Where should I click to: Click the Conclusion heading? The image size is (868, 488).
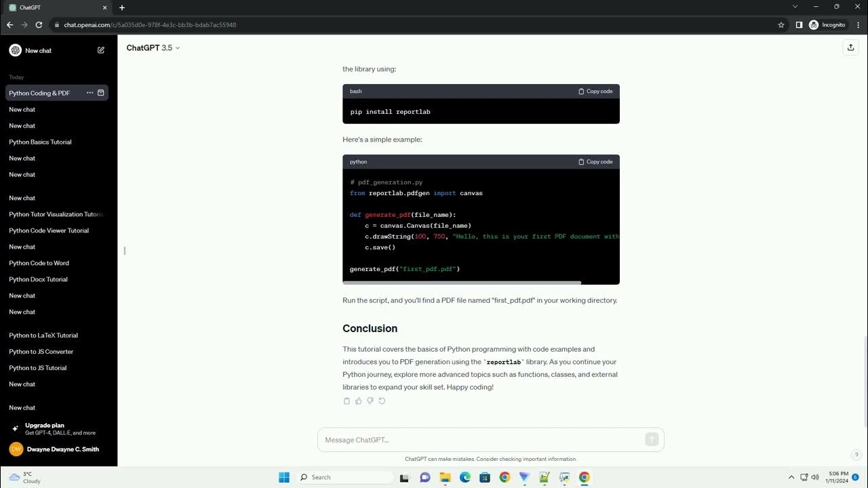point(370,329)
